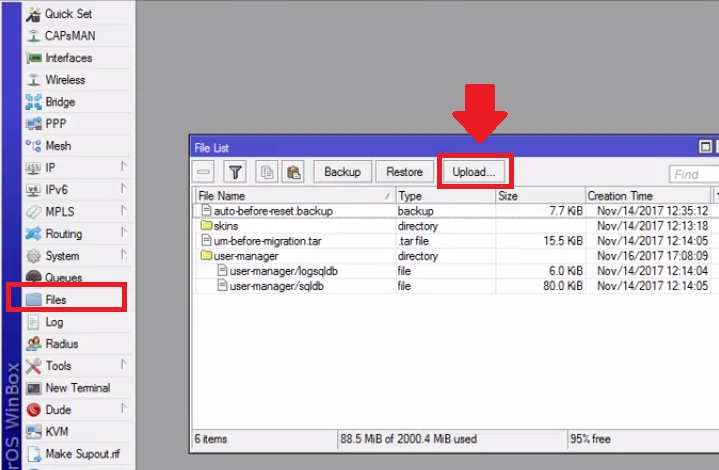Click the Backup button
Image resolution: width=719 pixels, height=470 pixels.
342,172
